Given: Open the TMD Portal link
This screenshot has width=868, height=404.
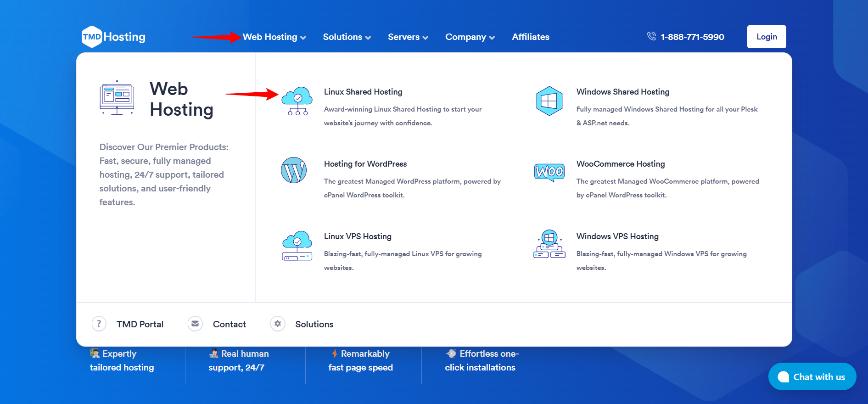Looking at the screenshot, I should pyautogui.click(x=140, y=324).
